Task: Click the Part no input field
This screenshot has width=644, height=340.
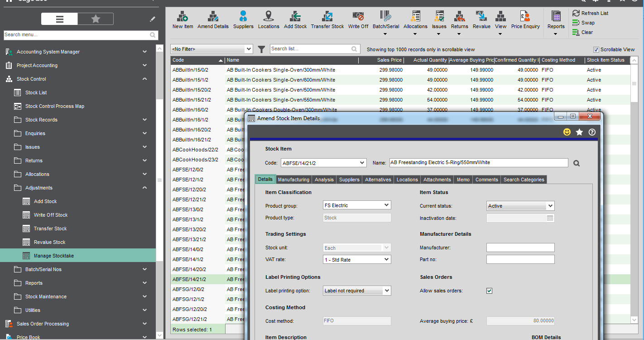Action: click(x=520, y=259)
